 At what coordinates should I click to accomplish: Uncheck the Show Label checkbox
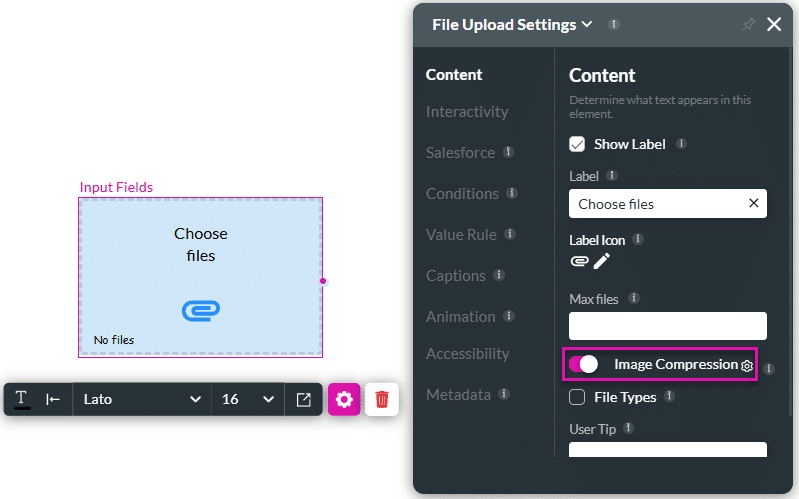pyautogui.click(x=577, y=144)
